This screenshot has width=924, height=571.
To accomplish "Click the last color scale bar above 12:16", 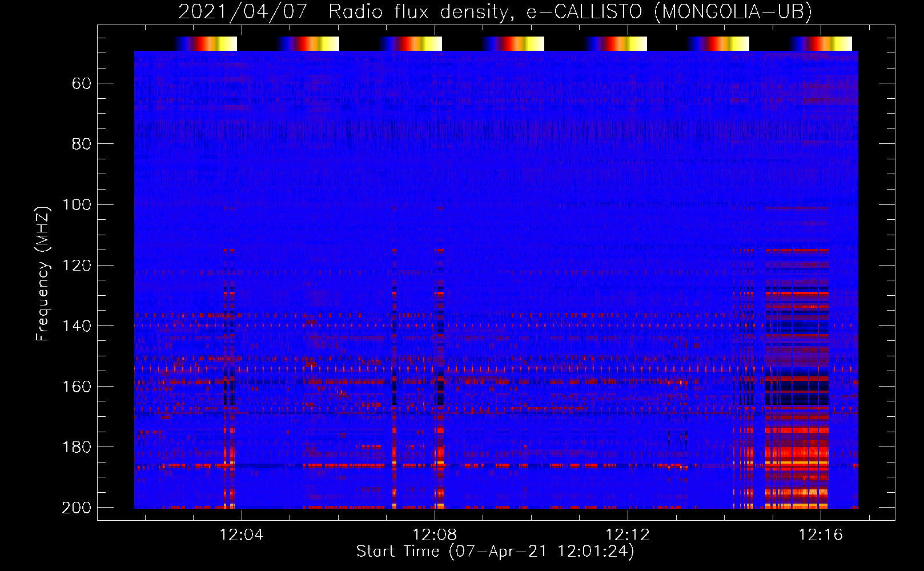I will 821,43.
